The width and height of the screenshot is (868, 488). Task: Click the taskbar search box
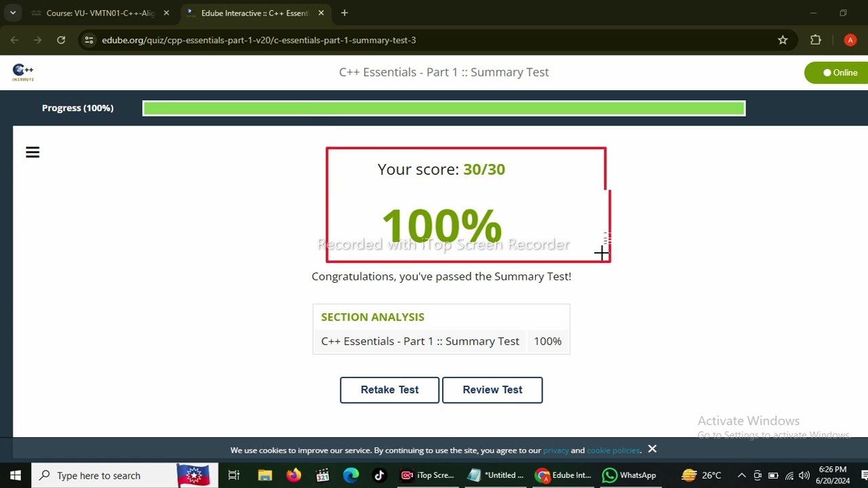[x=125, y=475]
